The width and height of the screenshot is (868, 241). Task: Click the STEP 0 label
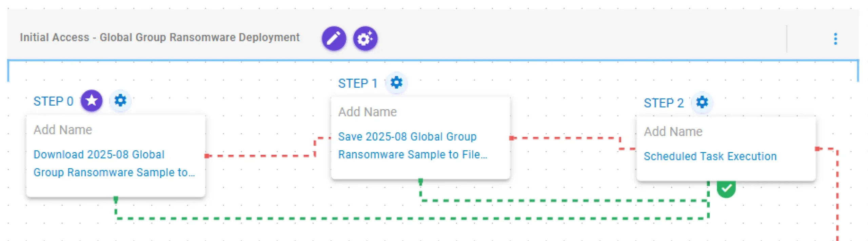coord(53,101)
